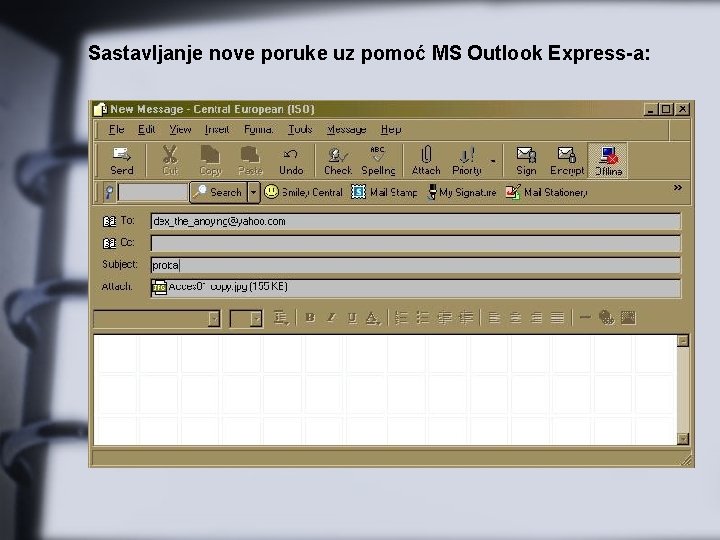Open the Insert menu
Image resolution: width=720 pixels, height=540 pixels.
217,129
